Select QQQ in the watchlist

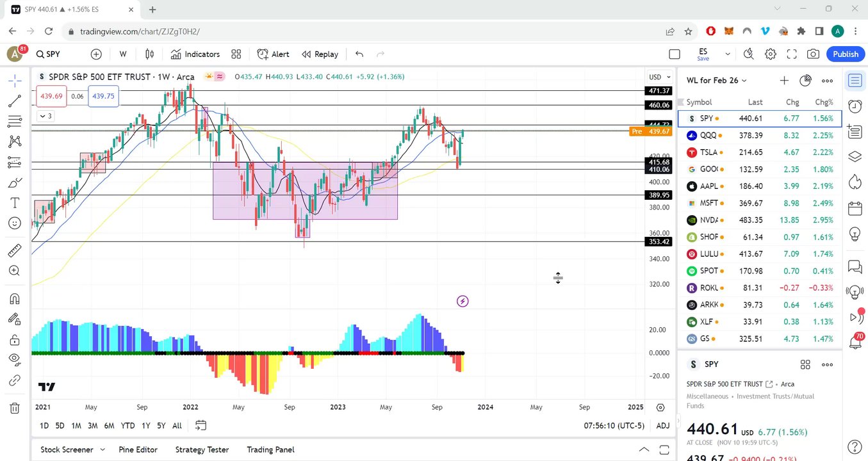click(760, 135)
